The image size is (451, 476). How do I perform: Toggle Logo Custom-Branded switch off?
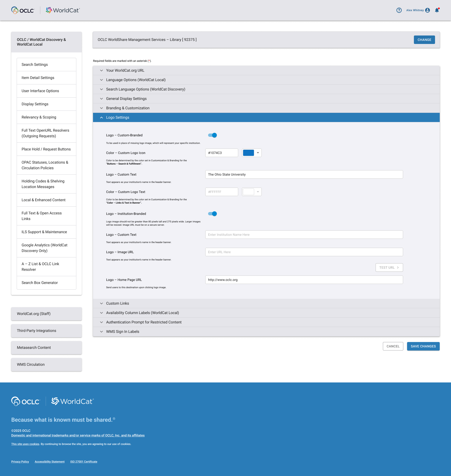tap(213, 135)
